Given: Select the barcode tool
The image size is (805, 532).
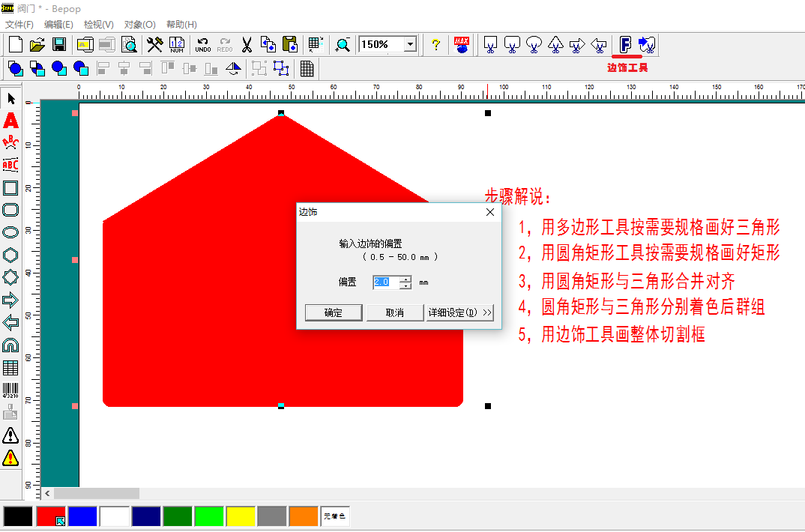Looking at the screenshot, I should (x=10, y=390).
